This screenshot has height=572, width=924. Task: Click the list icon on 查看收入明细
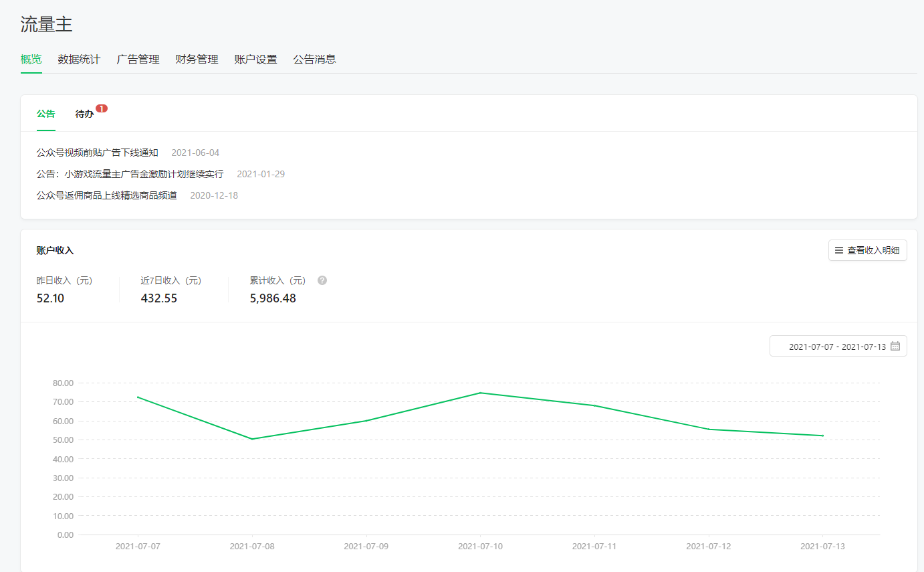(x=839, y=251)
